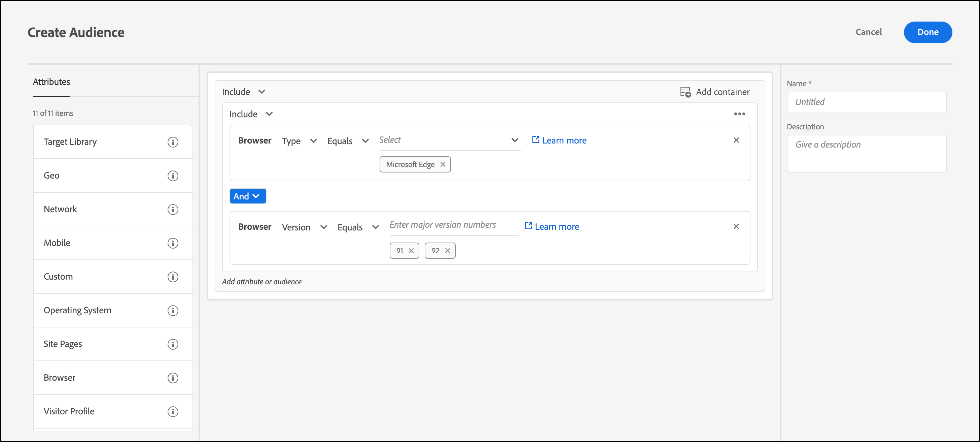This screenshot has width=980, height=442.
Task: Open info icon for Operating System
Action: coord(173,311)
